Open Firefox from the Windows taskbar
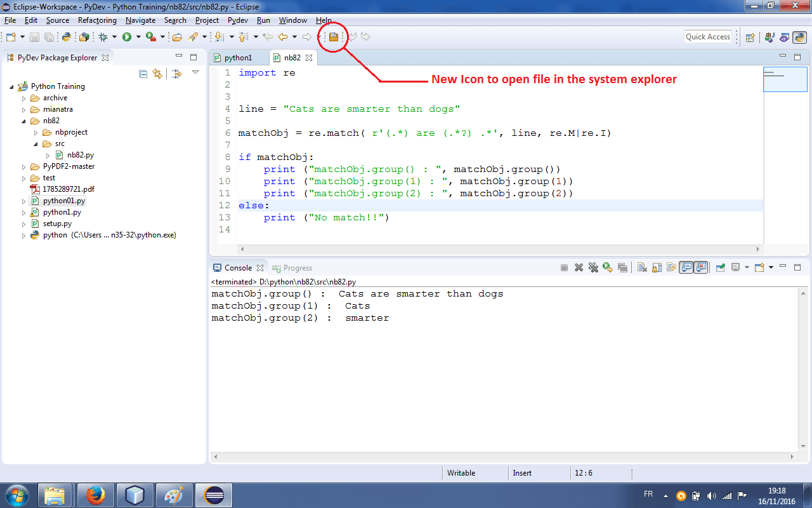This screenshot has height=508, width=812. click(x=95, y=495)
